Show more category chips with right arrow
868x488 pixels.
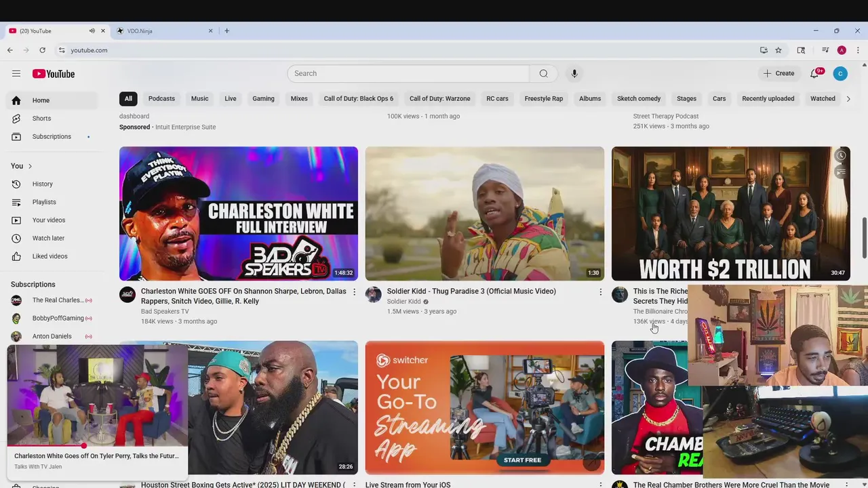point(848,99)
